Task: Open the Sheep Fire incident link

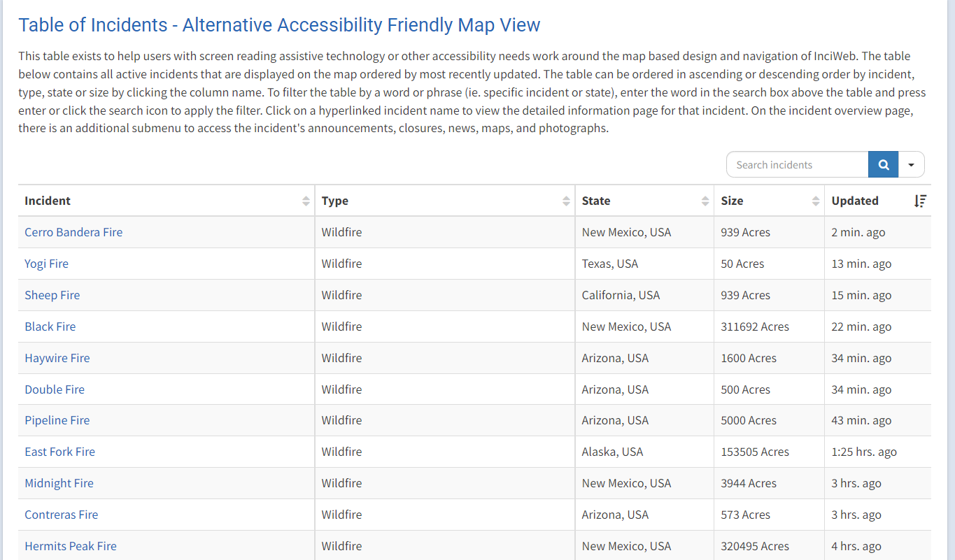Action: coord(52,295)
